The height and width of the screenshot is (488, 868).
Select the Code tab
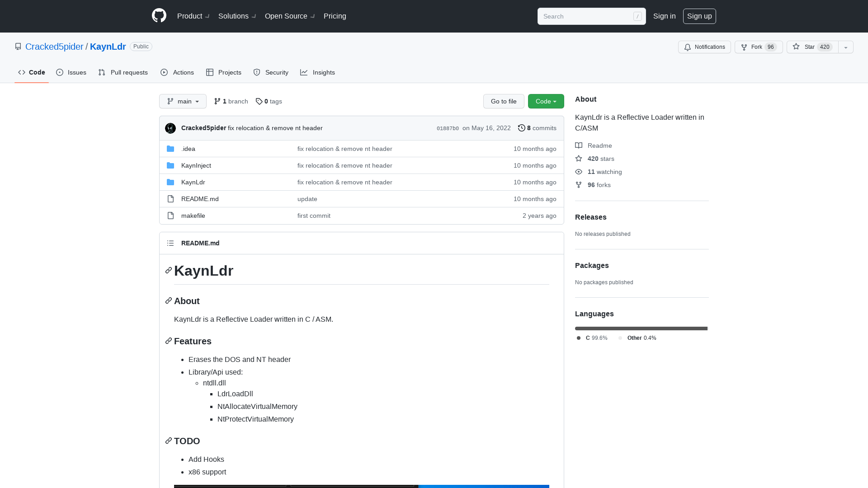pyautogui.click(x=32, y=72)
